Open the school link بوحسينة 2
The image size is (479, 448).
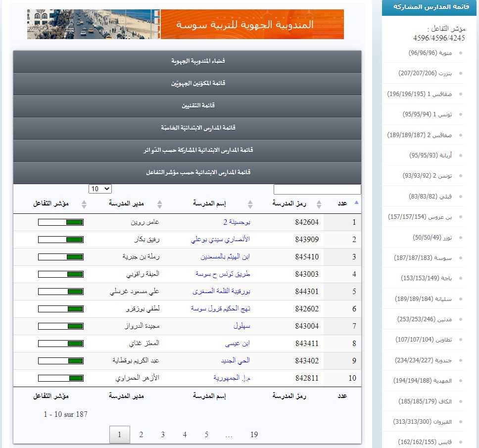(x=237, y=222)
